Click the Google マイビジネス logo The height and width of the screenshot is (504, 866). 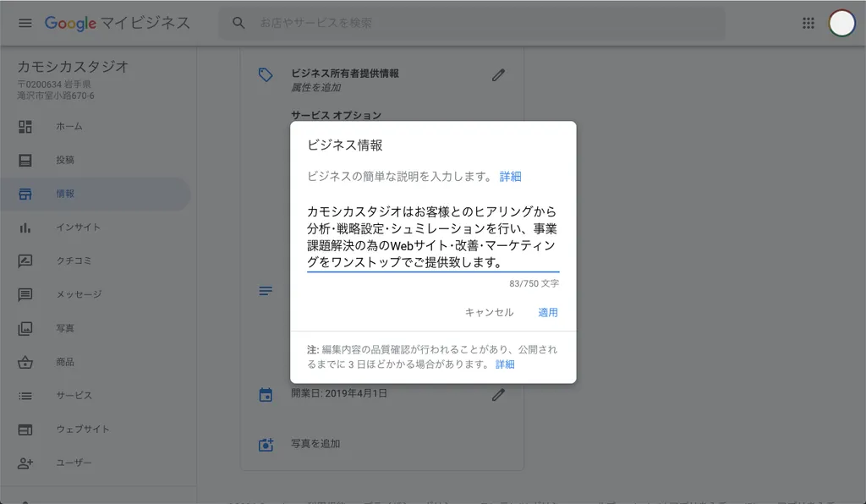point(118,23)
